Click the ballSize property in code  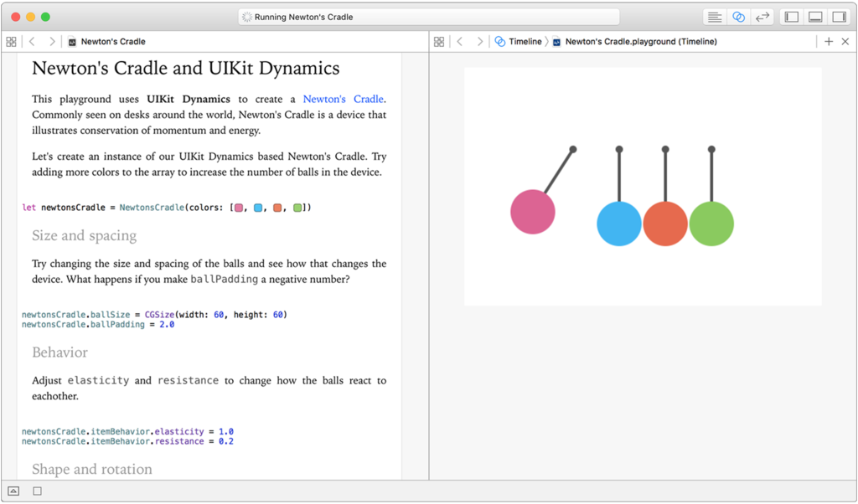tap(111, 315)
